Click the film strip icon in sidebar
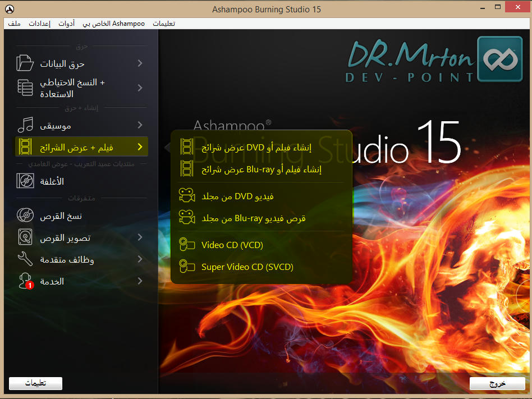 tap(25, 146)
